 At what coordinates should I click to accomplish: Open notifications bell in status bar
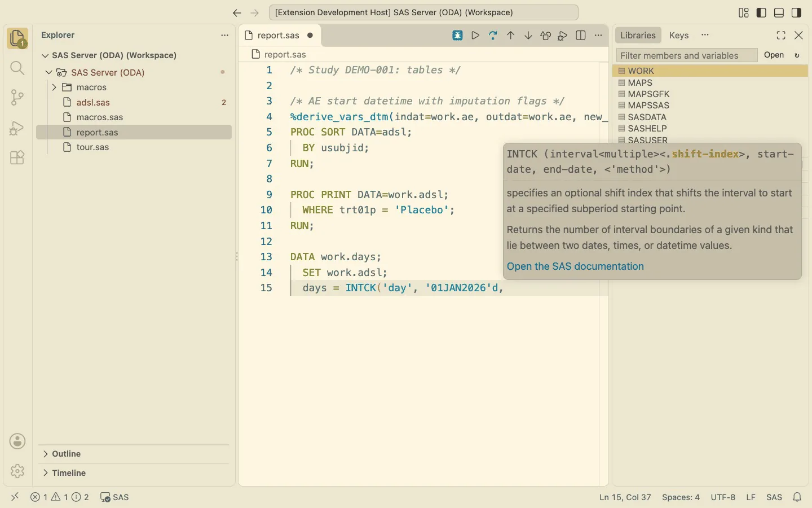[797, 497]
